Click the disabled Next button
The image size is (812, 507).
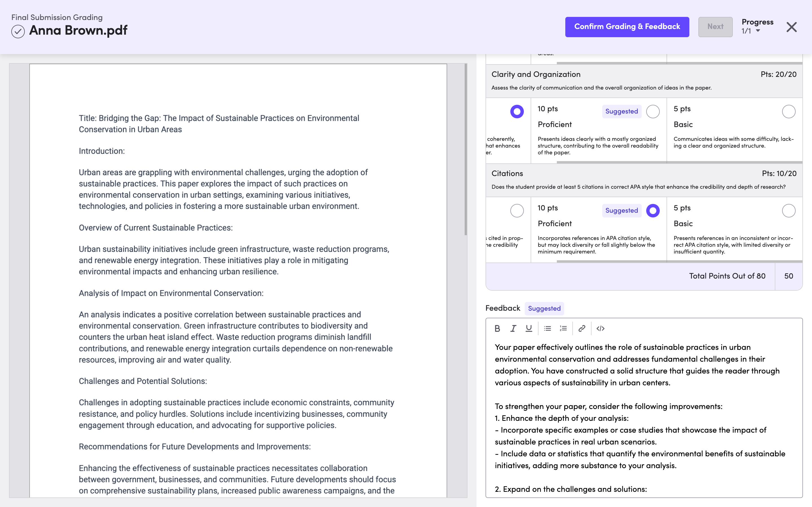click(715, 26)
